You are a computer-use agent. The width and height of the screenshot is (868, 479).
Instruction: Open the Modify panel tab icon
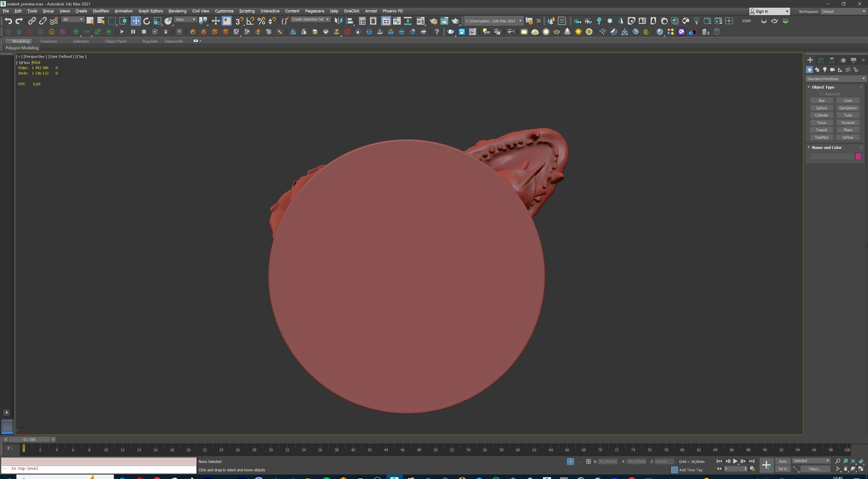(x=821, y=60)
